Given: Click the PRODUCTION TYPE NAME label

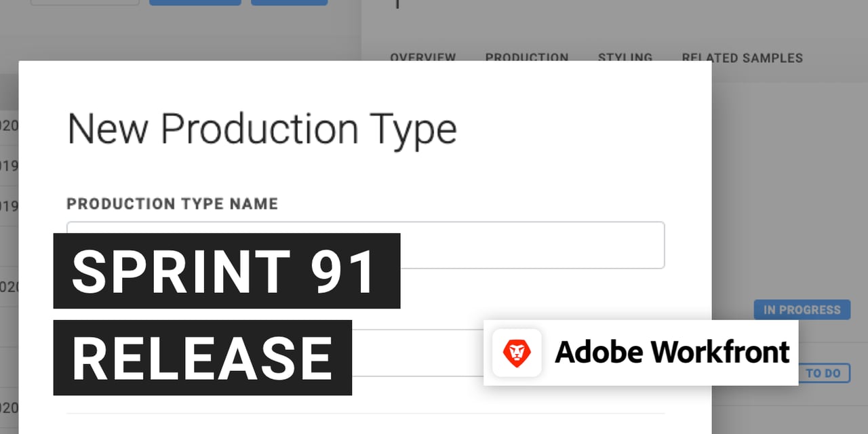Looking at the screenshot, I should tap(172, 204).
